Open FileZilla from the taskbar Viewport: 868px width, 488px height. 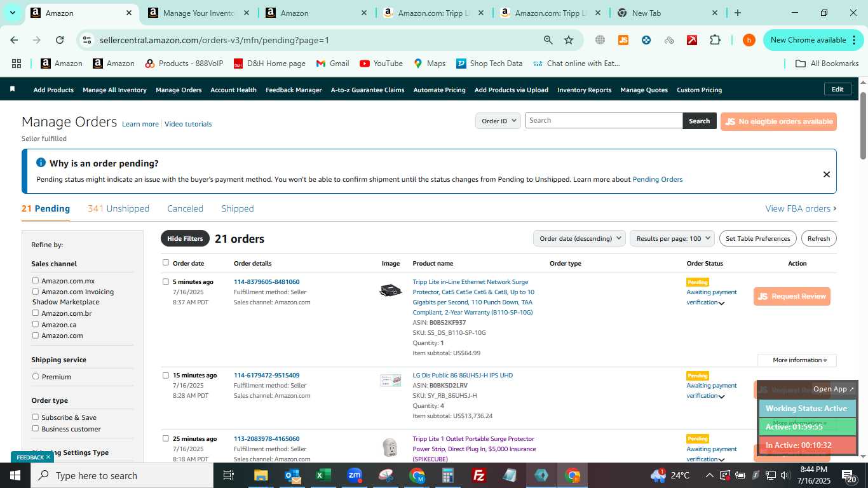coord(479,475)
